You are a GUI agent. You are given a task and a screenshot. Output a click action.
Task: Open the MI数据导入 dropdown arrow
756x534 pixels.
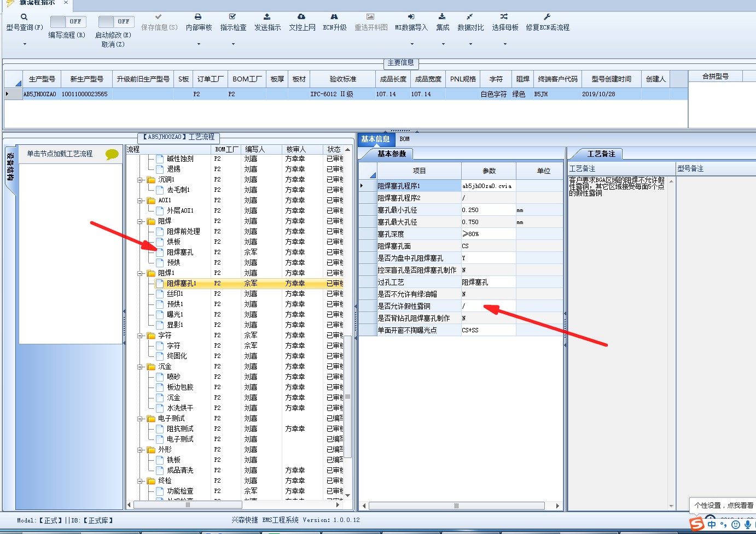412,44
